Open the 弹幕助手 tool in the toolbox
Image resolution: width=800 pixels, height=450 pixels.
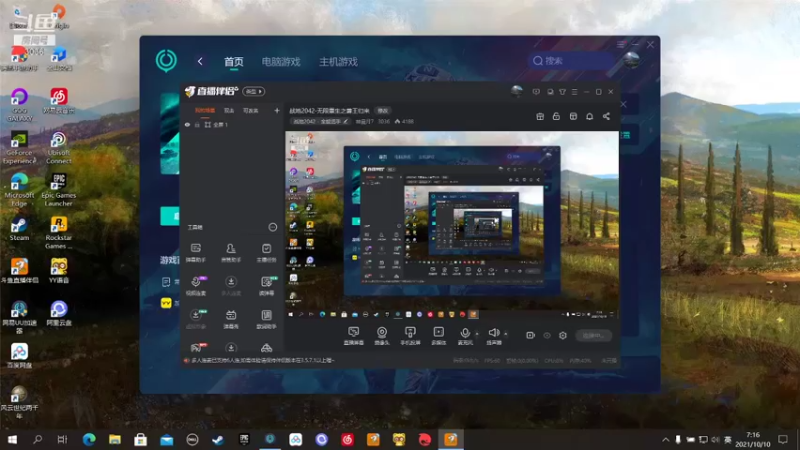[x=195, y=253]
